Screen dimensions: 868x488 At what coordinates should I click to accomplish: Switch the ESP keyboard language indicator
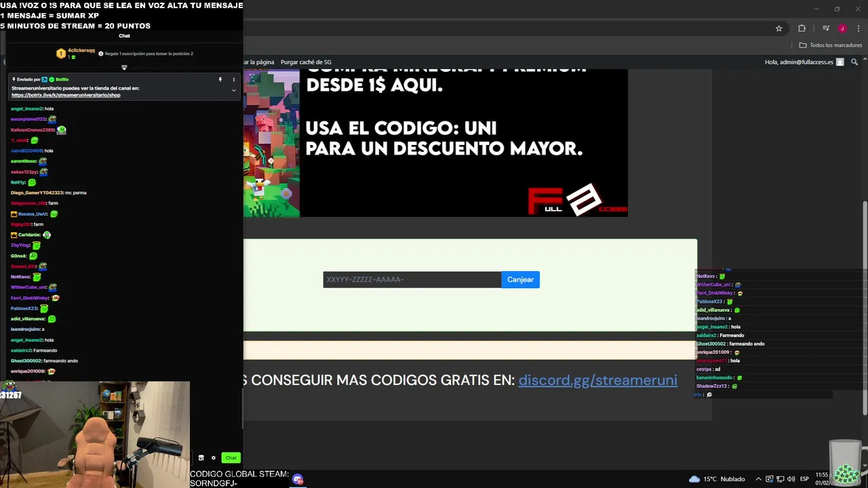(x=804, y=479)
